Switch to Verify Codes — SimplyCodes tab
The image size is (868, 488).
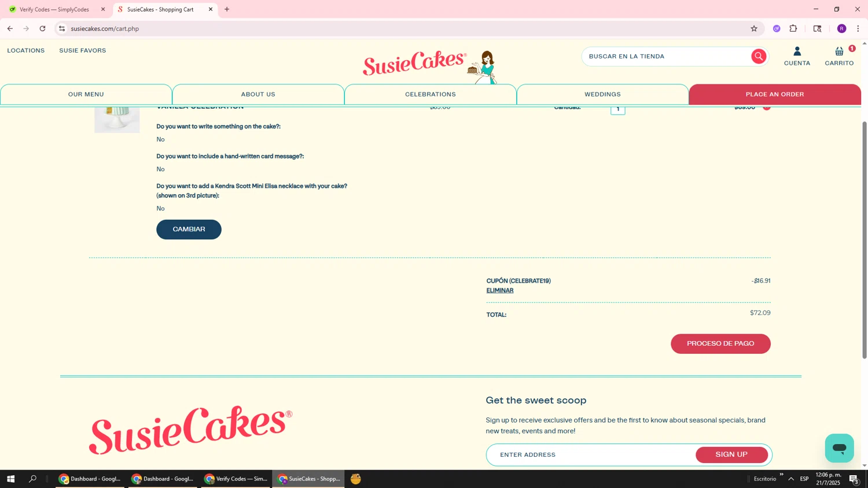point(56,9)
